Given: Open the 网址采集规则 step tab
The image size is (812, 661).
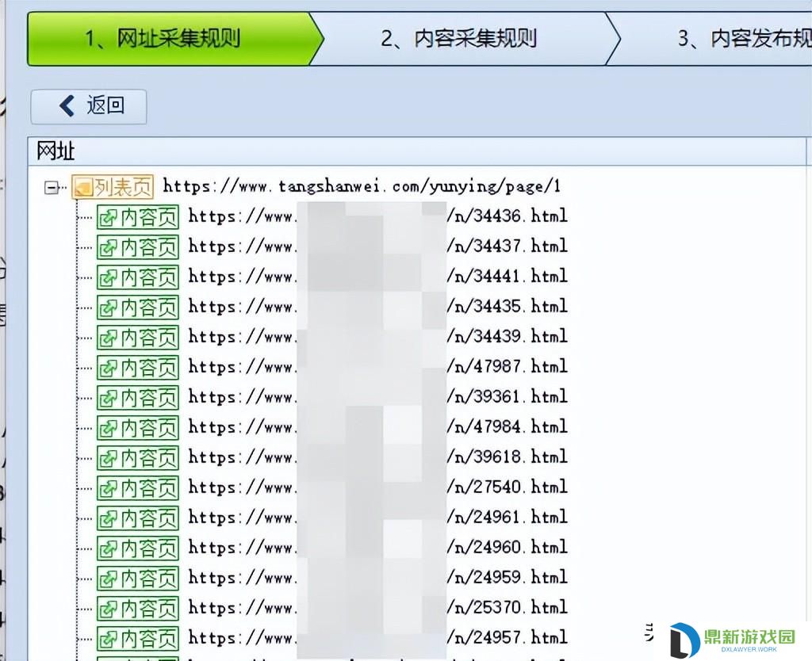Looking at the screenshot, I should click(175, 39).
